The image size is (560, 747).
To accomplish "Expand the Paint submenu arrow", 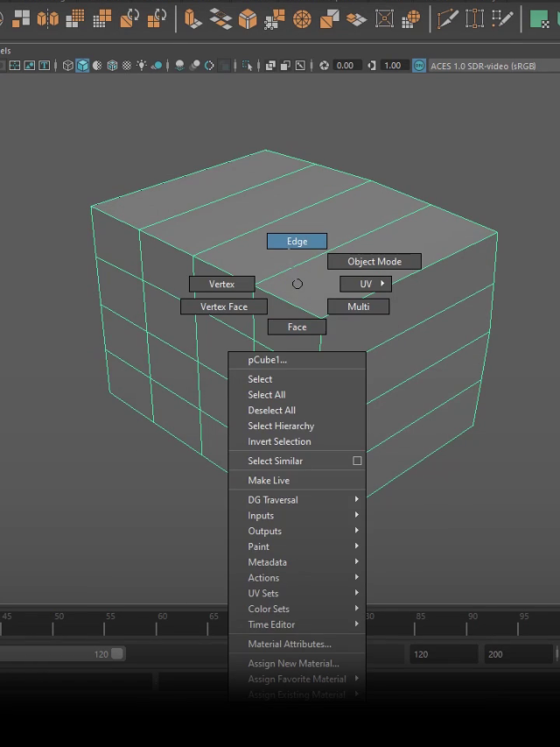I will [356, 546].
